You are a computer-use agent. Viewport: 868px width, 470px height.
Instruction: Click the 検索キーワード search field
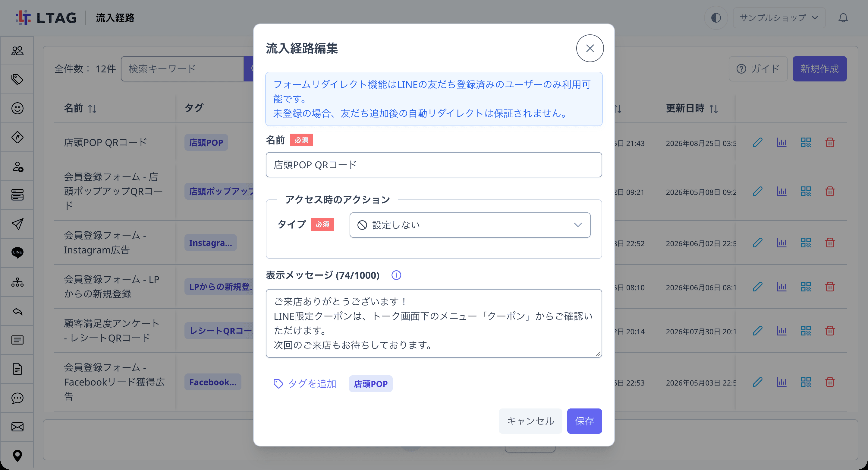(x=182, y=69)
